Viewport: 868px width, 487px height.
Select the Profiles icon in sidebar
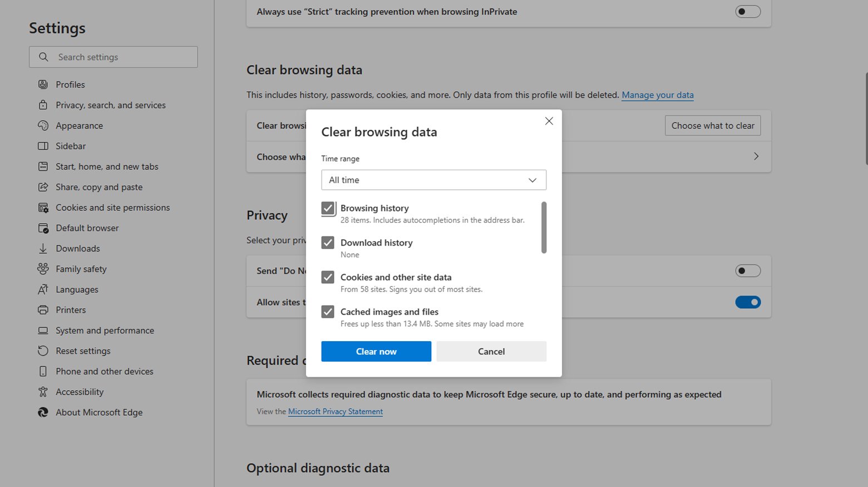(43, 84)
